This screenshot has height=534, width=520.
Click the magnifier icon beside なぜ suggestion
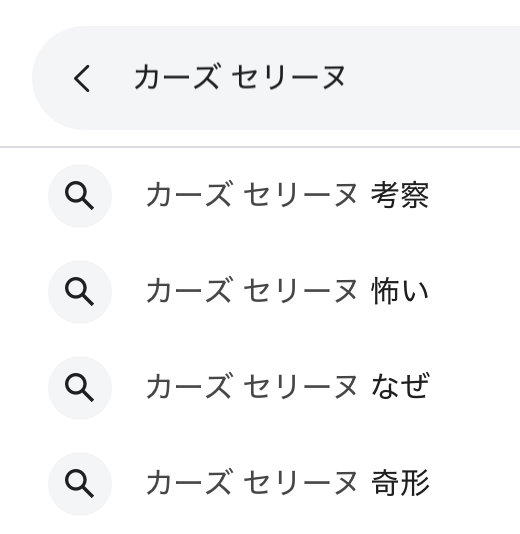click(x=80, y=388)
